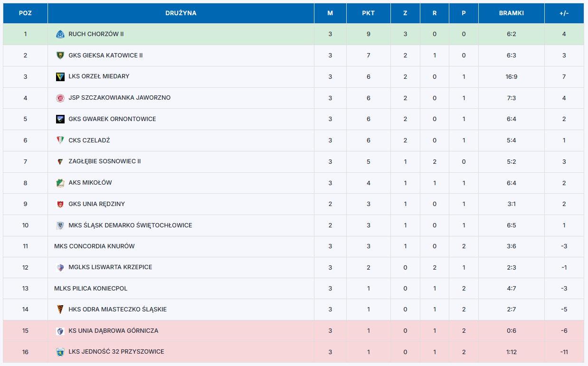This screenshot has height=366, width=588.
Task: Click the Zagłębie Sosnowiec II crest
Action: (60, 161)
